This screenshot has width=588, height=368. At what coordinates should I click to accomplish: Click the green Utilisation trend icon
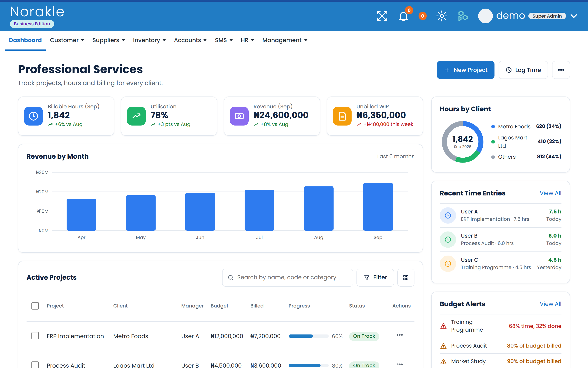point(136,116)
